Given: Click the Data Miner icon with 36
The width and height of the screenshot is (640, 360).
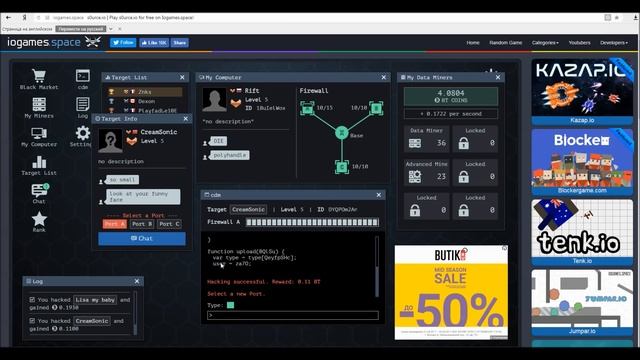Looking at the screenshot, I should tap(415, 143).
